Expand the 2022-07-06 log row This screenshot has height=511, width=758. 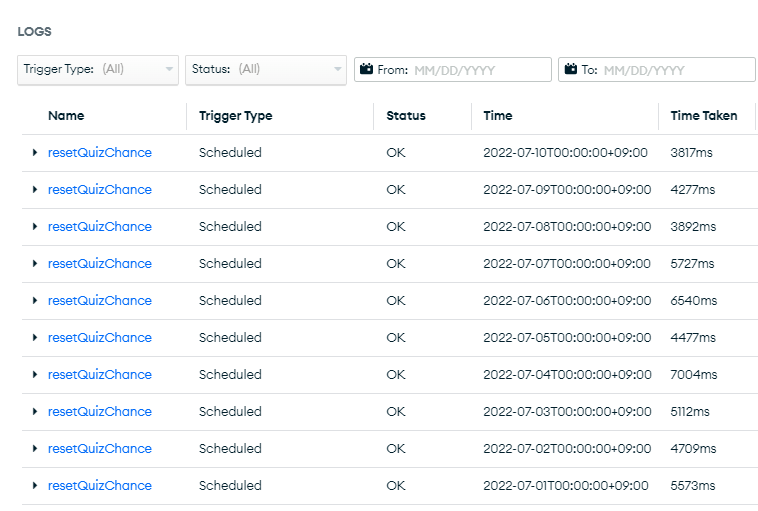[x=35, y=300]
